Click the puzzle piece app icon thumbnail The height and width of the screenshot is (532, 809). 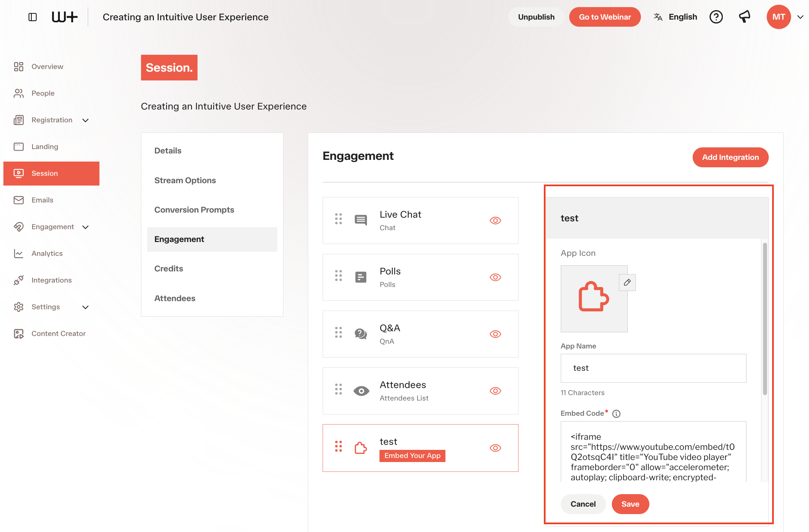click(594, 298)
